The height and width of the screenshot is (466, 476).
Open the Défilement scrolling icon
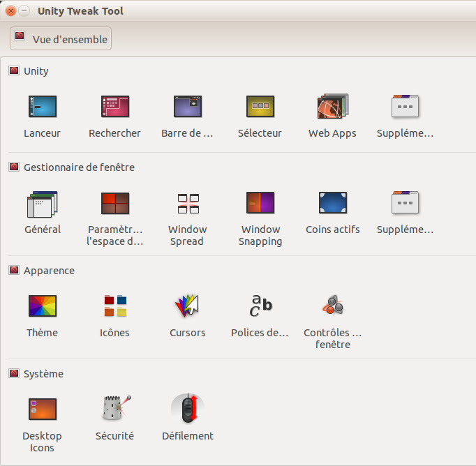click(188, 408)
